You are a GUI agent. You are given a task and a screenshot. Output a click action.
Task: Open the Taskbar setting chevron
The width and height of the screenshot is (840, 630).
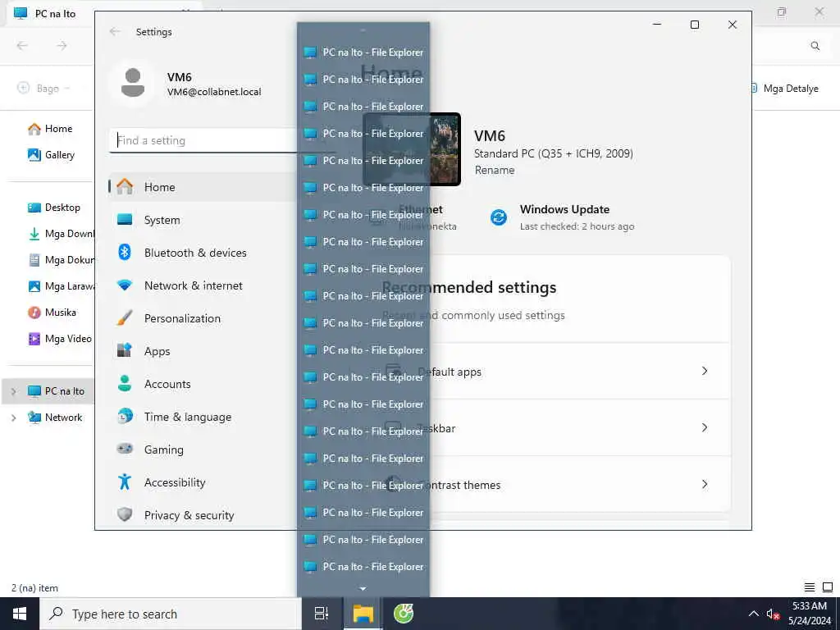[x=705, y=427]
